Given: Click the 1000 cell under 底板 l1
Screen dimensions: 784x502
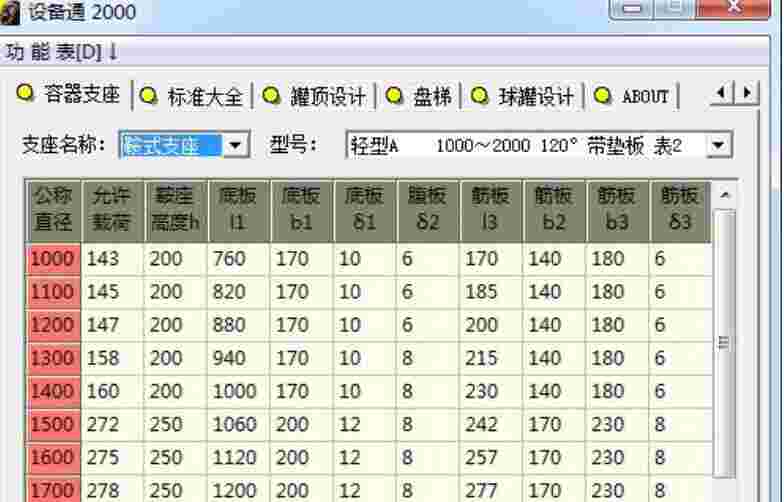Looking at the screenshot, I should (x=238, y=391).
